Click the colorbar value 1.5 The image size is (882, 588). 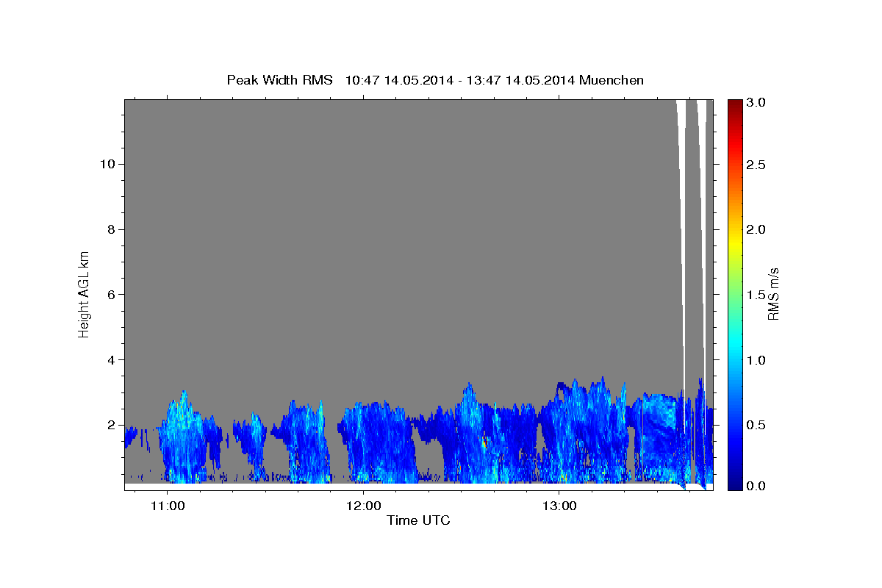[x=756, y=295]
